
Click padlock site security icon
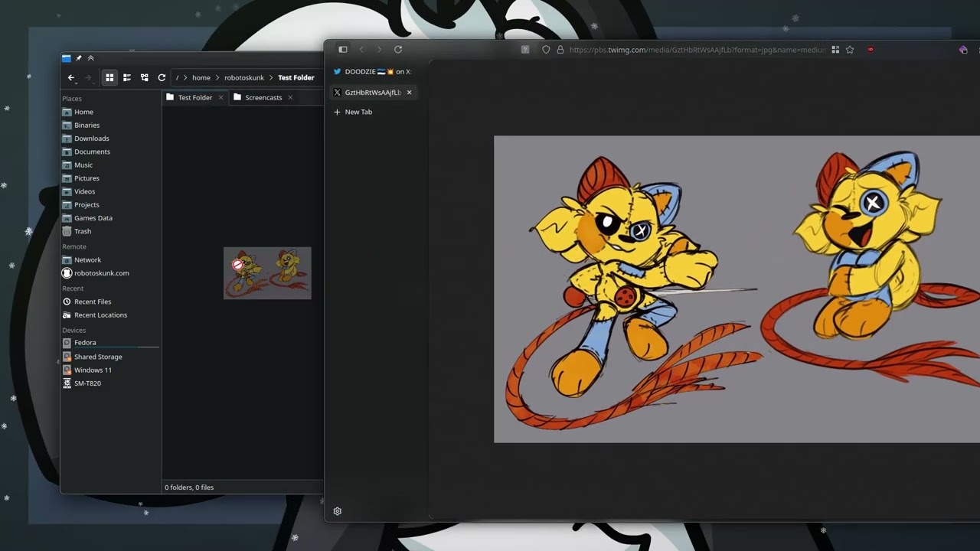tap(560, 50)
